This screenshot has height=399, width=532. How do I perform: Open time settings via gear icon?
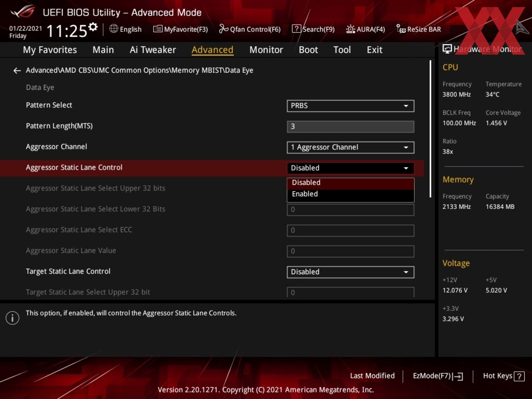coord(93,27)
